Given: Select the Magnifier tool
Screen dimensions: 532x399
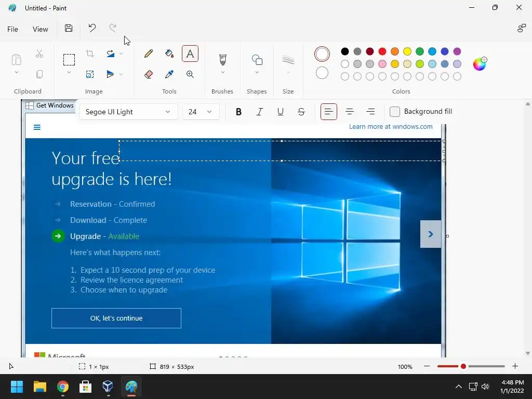Looking at the screenshot, I should pyautogui.click(x=190, y=74).
